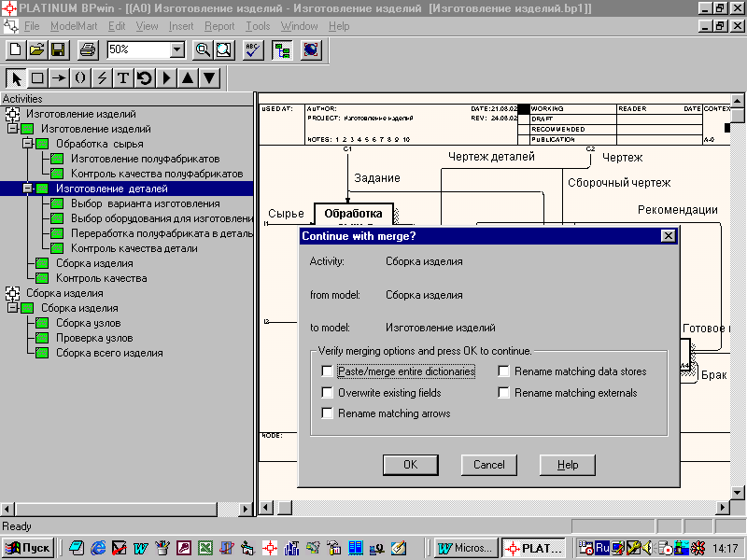Image resolution: width=747 pixels, height=560 pixels.
Task: Click the Print toolbar icon
Action: [88, 50]
